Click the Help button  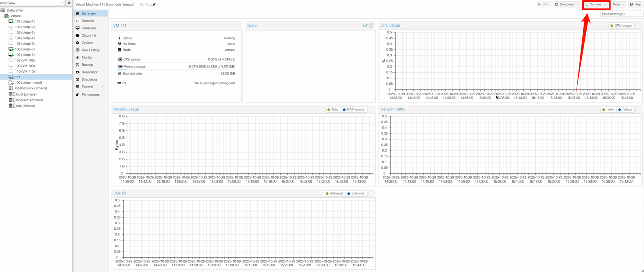point(635,4)
